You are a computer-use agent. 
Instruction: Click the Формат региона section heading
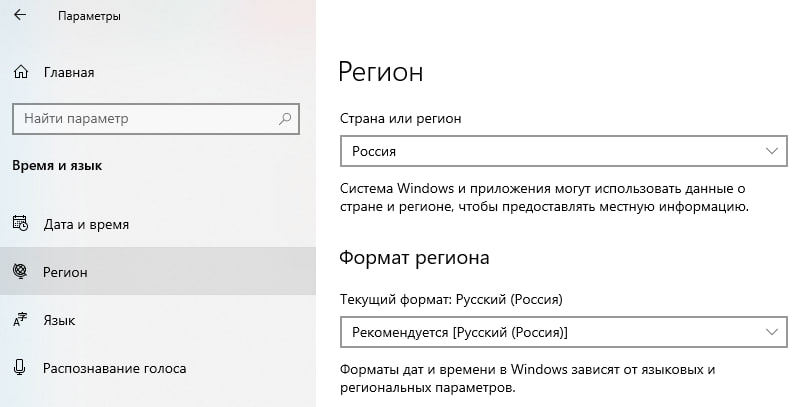coord(414,257)
